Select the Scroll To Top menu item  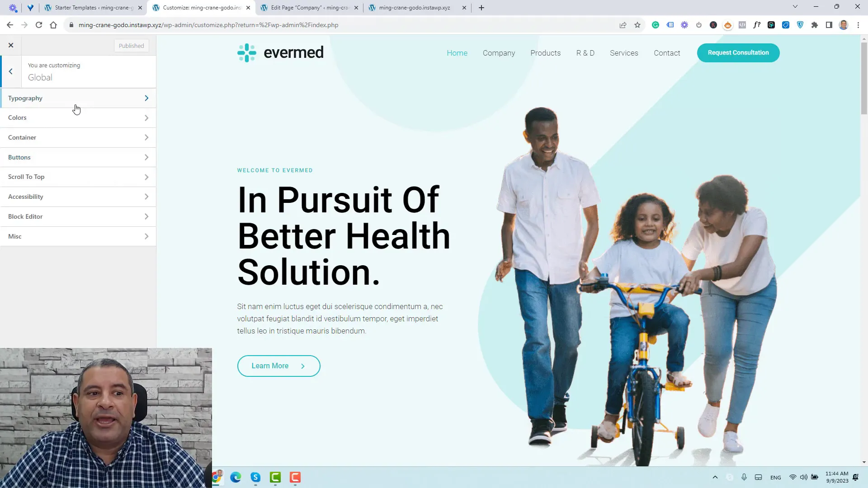pyautogui.click(x=78, y=176)
